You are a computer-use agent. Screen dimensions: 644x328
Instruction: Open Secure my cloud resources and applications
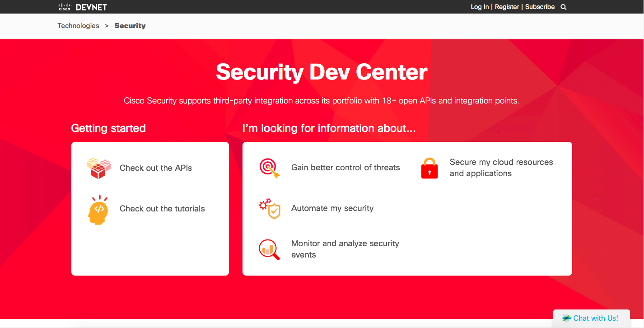coord(501,168)
